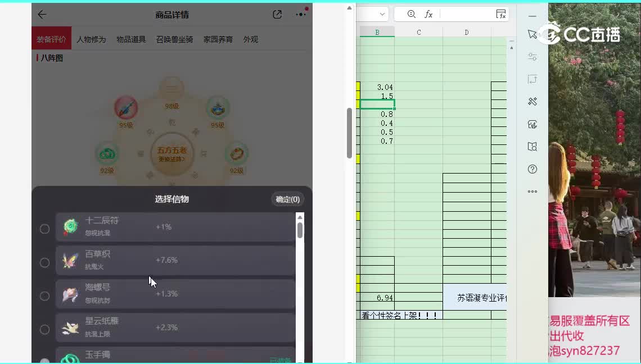Open the design tools icon in sidebar
The width and height of the screenshot is (641, 364).
pos(532,102)
